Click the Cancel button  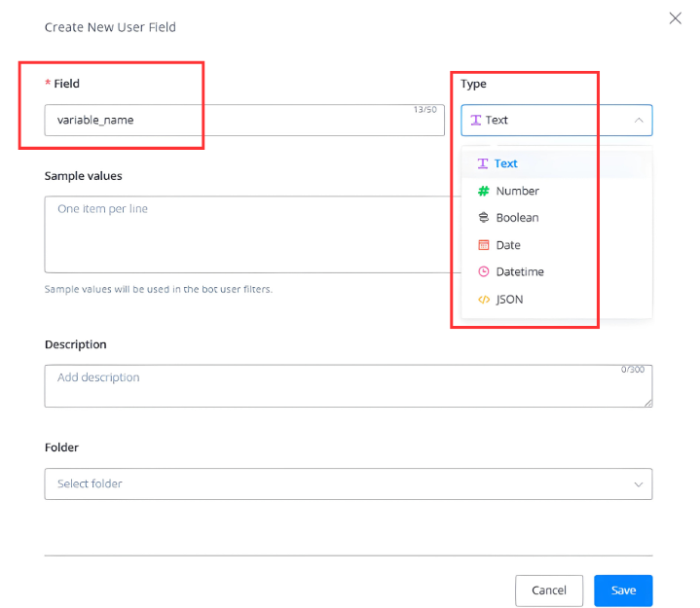click(x=549, y=590)
